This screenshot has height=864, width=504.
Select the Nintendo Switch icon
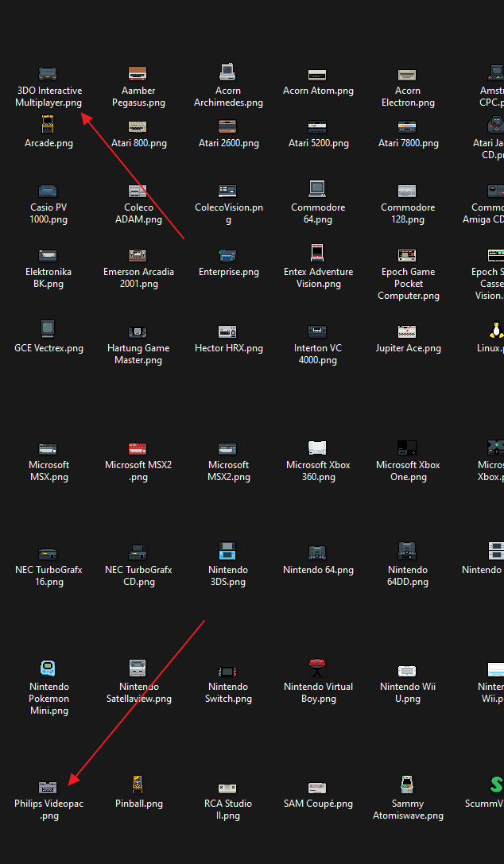click(227, 672)
